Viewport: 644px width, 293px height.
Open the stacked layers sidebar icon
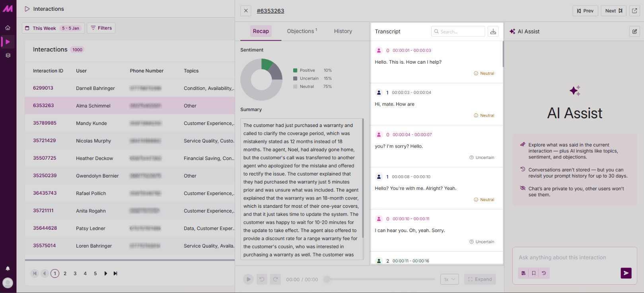[x=8, y=55]
